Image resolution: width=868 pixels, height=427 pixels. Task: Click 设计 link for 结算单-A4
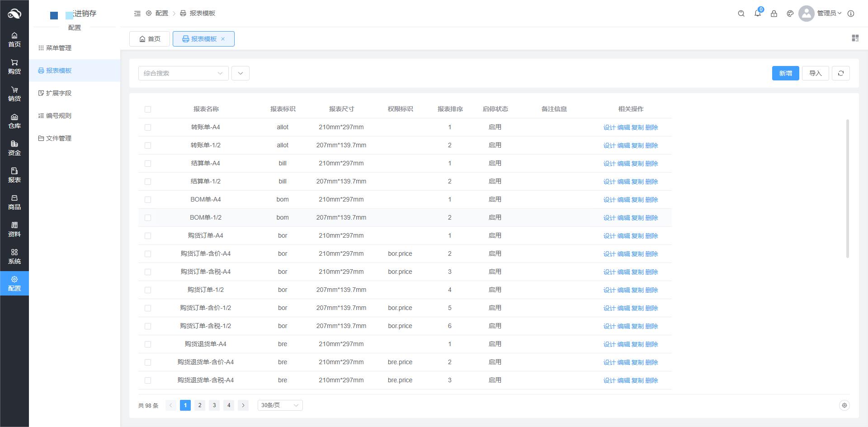pos(609,164)
